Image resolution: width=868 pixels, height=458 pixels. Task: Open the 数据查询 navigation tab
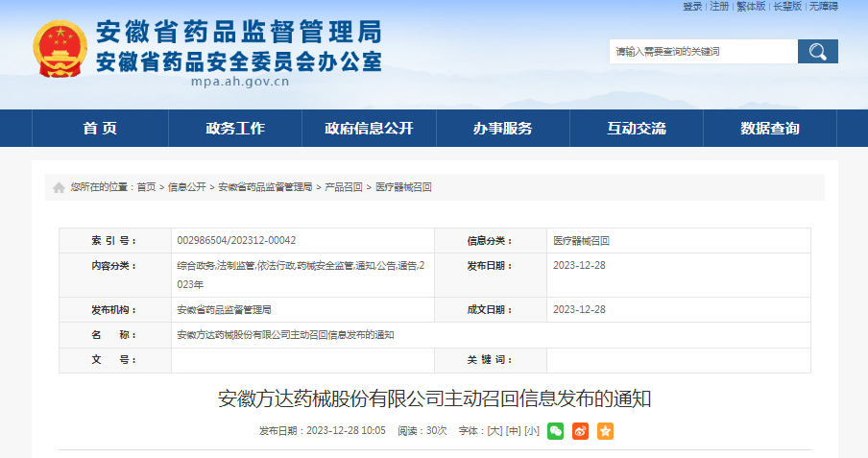click(770, 129)
